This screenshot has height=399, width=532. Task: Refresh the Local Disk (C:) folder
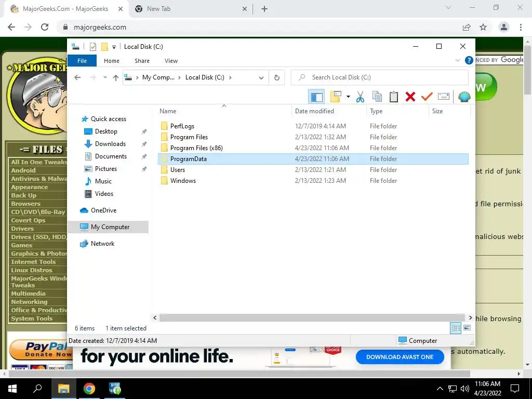click(277, 78)
